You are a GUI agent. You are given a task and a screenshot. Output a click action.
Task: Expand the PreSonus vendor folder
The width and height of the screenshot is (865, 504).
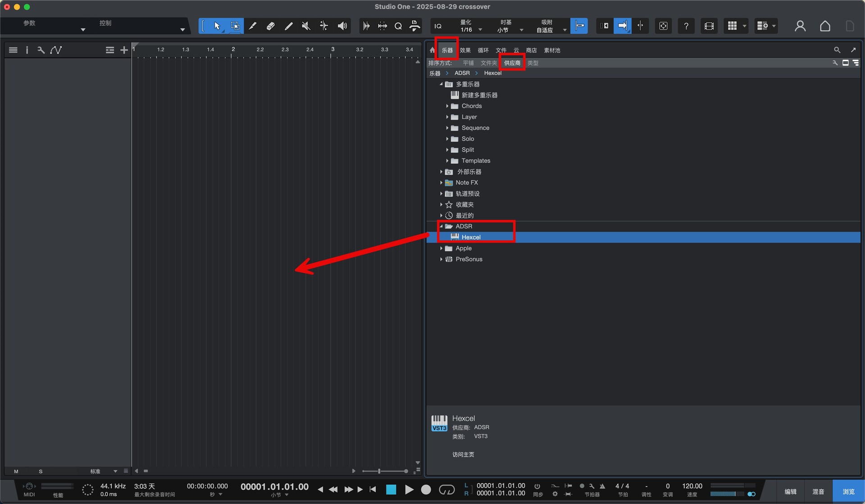(441, 259)
